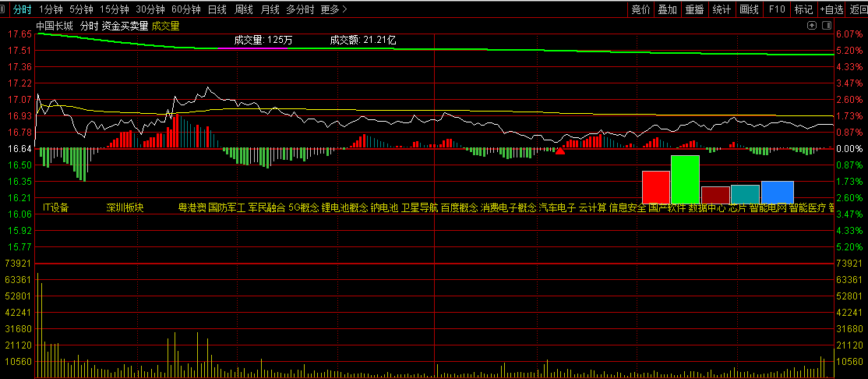Image resolution: width=868 pixels, height=379 pixels.
Task: Click the red triangle marker on the zero line
Action: point(560,151)
